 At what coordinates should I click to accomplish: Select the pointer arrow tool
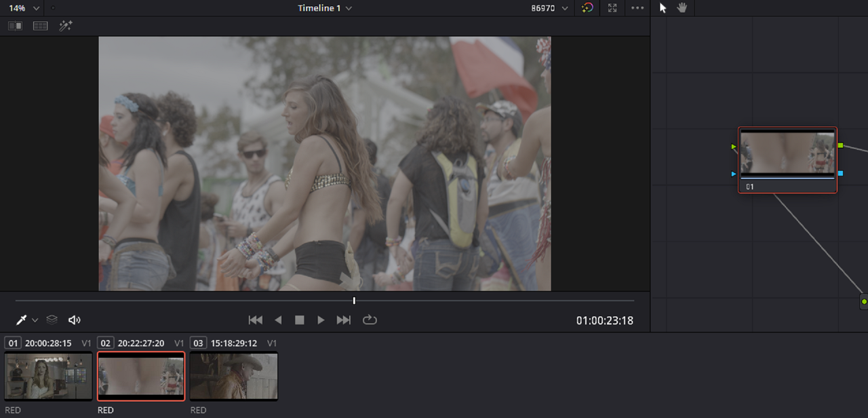(x=663, y=8)
